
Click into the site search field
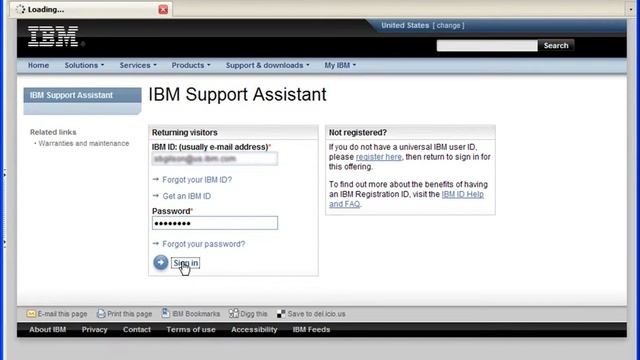point(487,45)
